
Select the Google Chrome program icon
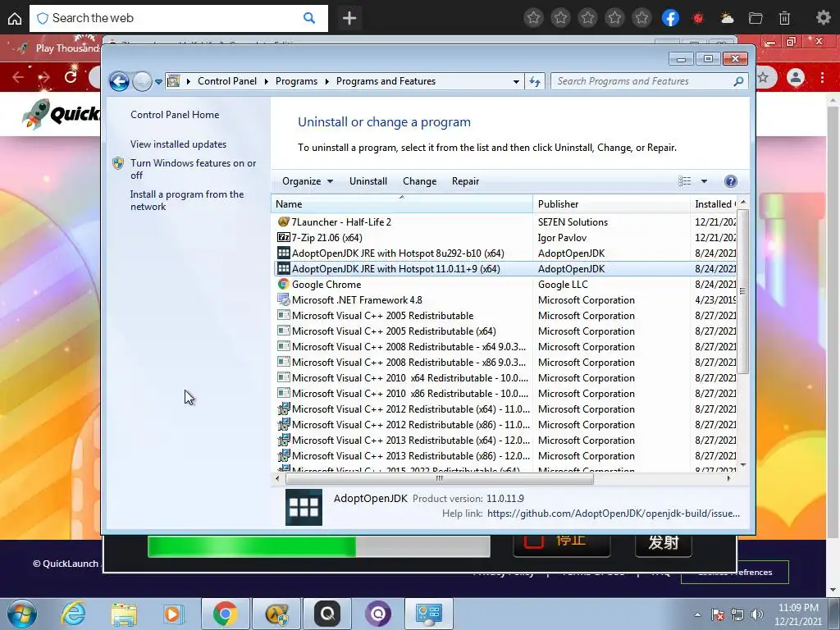(x=283, y=284)
